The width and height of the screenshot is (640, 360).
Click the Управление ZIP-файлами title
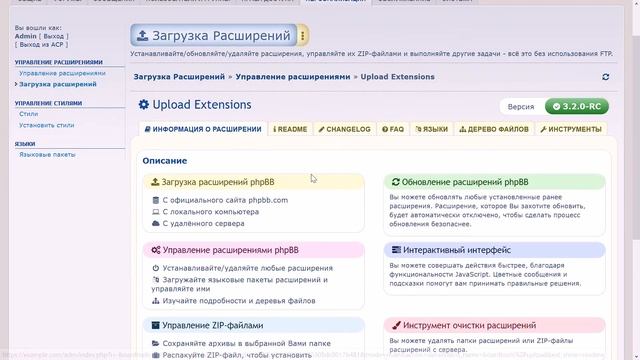[x=213, y=325]
